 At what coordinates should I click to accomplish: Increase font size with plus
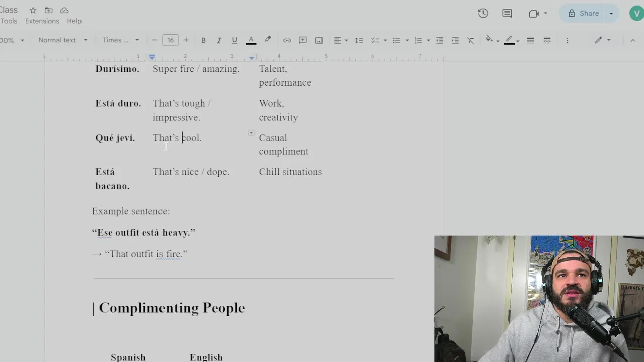(186, 40)
